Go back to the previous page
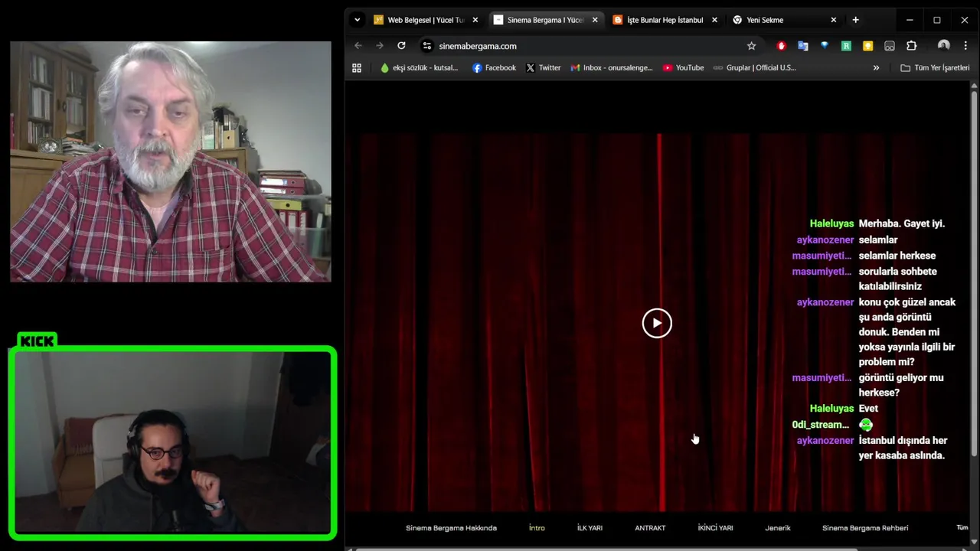This screenshot has width=980, height=551. [x=358, y=46]
